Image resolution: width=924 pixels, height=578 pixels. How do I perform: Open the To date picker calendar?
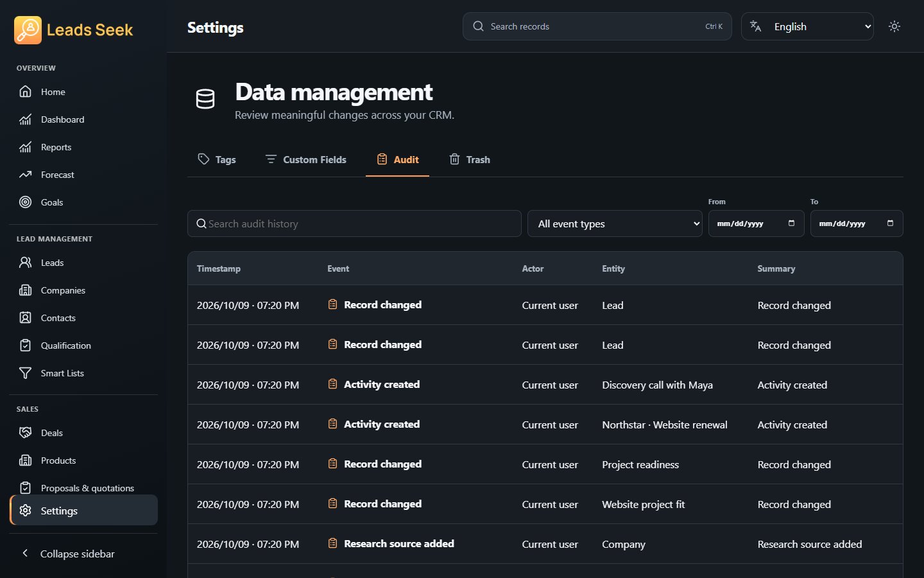click(x=890, y=223)
